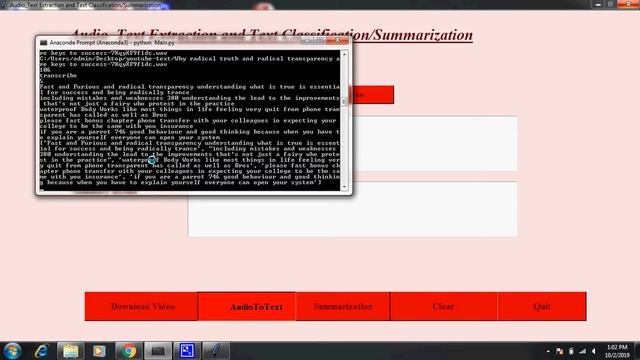
Task: Open the blue screen recorder taskbar app
Action: pos(187,351)
